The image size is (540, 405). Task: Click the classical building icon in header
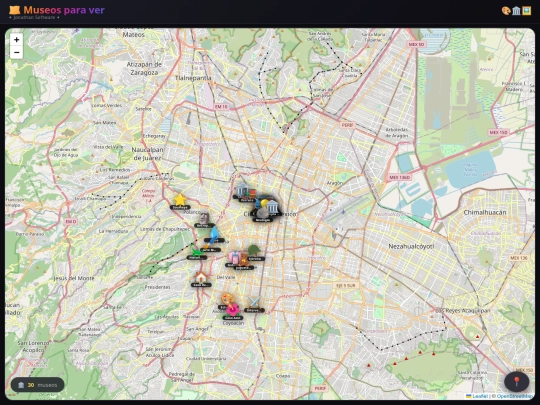(516, 11)
